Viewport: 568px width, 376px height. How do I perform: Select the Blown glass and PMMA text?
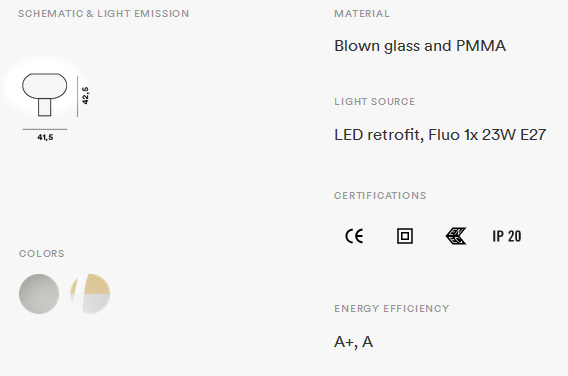(x=420, y=46)
